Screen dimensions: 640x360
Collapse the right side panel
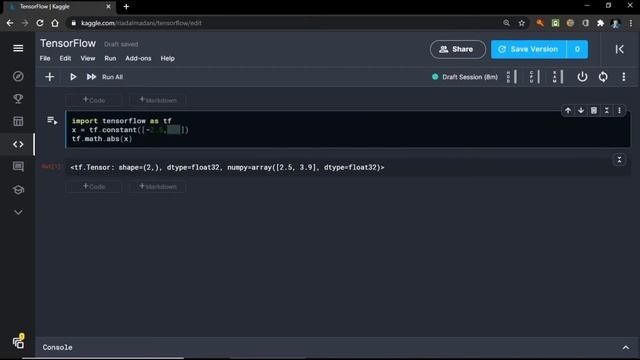point(620,49)
